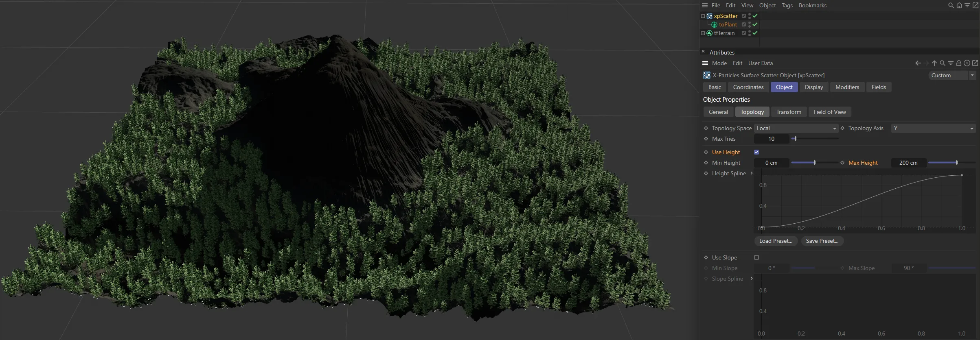
Task: Open the Transform sub-tab
Action: pyautogui.click(x=789, y=112)
